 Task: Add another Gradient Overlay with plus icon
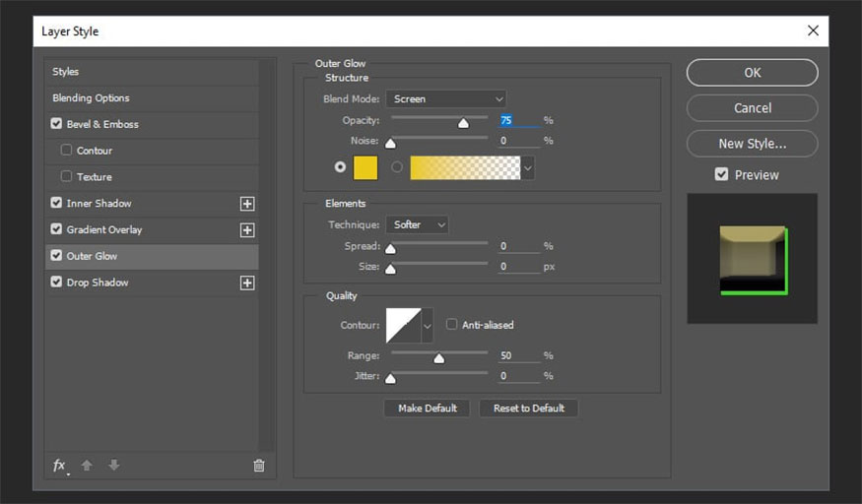pyautogui.click(x=247, y=230)
